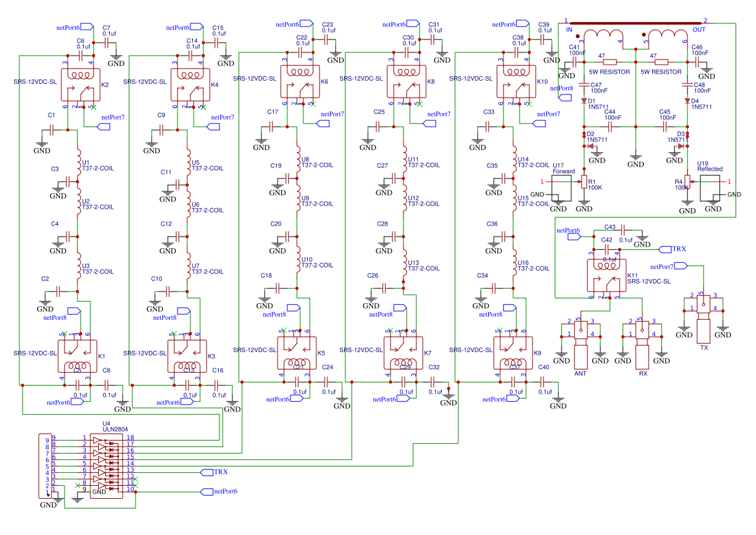Select the 'C43' capacitor label
The width and height of the screenshot is (756, 535).
(610, 227)
